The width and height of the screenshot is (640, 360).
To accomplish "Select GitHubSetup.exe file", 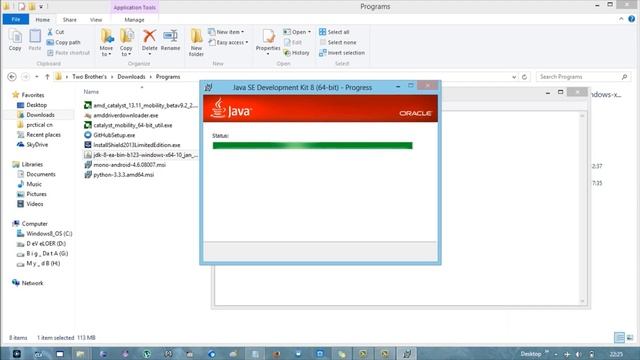I will tap(109, 135).
